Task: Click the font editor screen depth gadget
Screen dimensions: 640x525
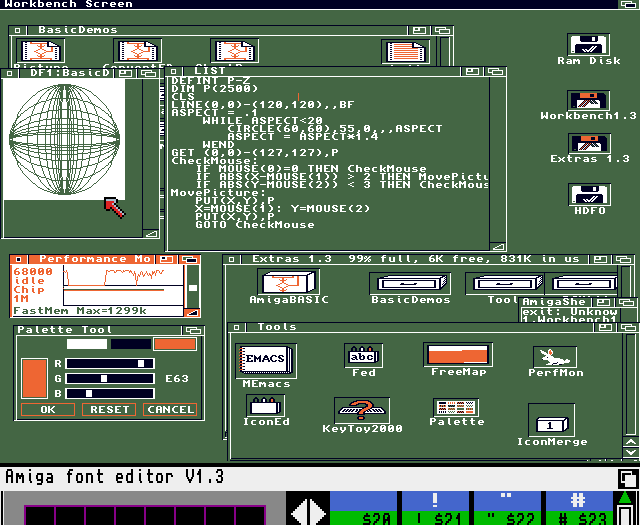Action: point(627,478)
